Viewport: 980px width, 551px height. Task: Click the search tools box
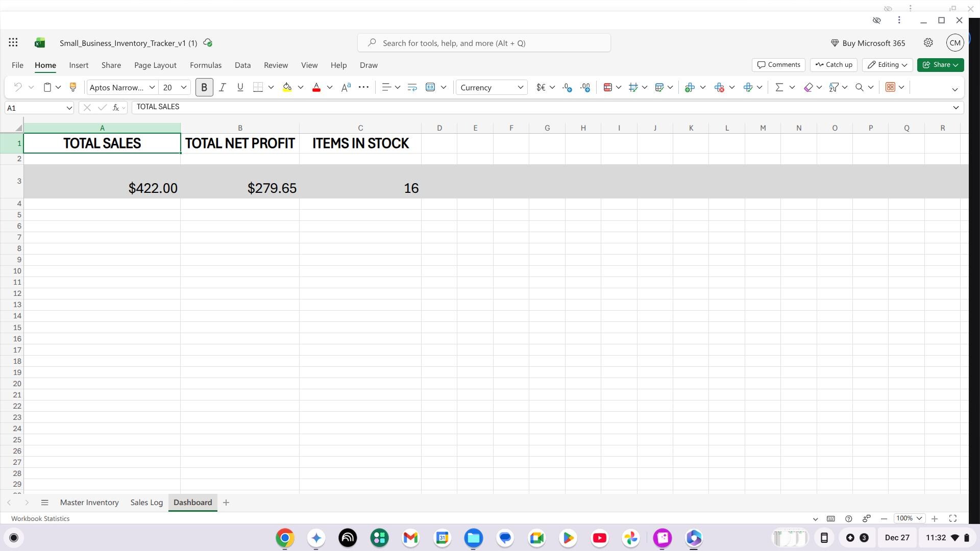click(x=484, y=43)
